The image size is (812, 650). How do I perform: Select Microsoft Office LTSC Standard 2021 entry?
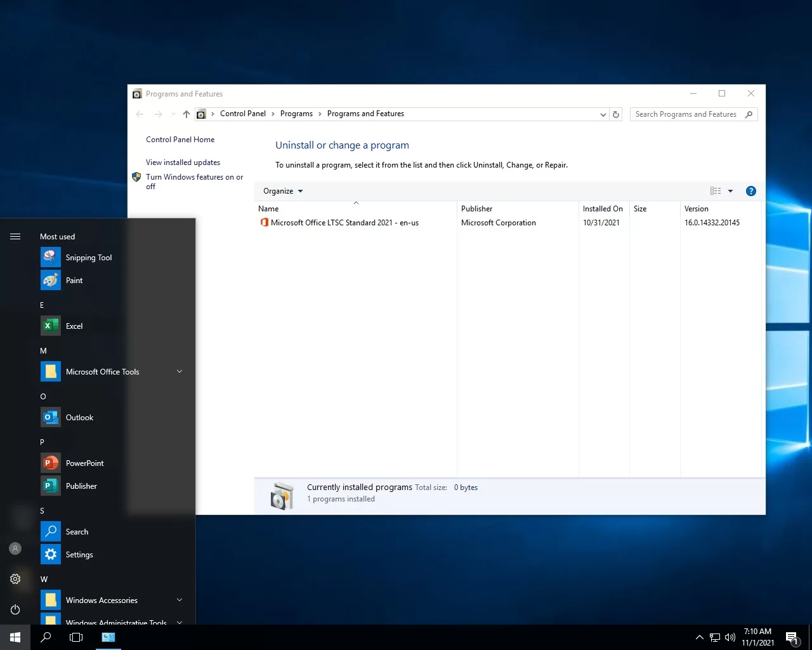coord(344,223)
